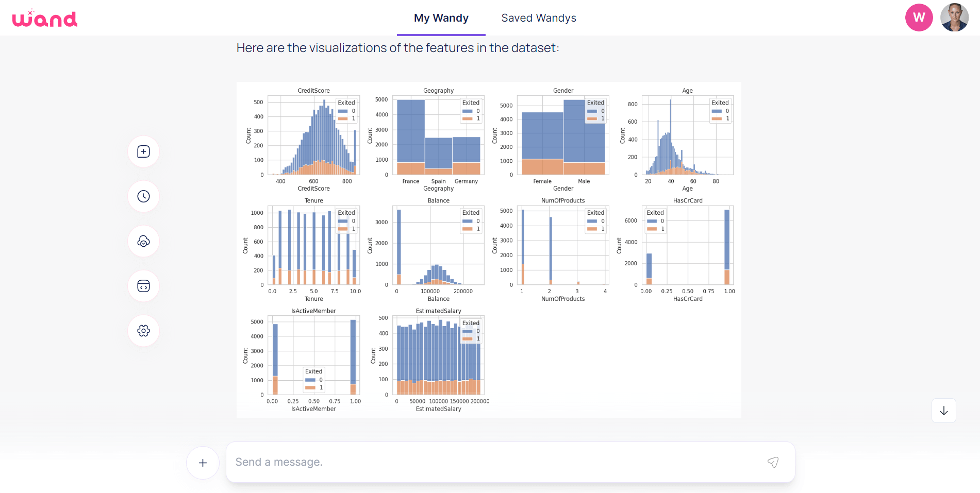Open the code window sidebar icon

[143, 286]
